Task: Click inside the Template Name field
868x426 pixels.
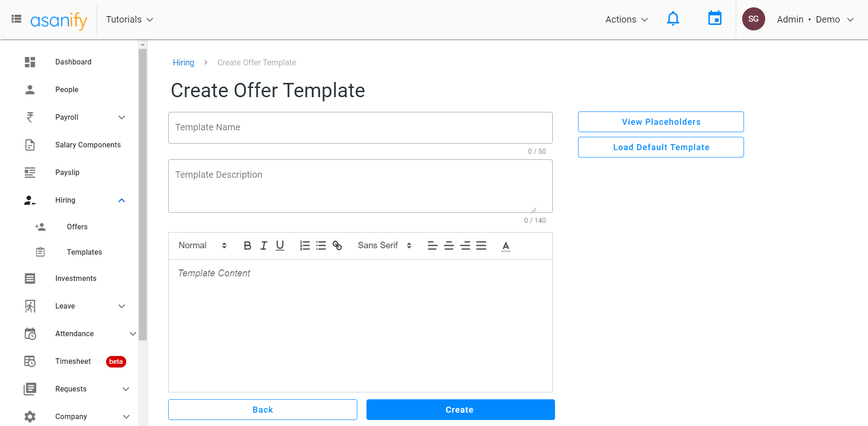Action: [x=360, y=128]
